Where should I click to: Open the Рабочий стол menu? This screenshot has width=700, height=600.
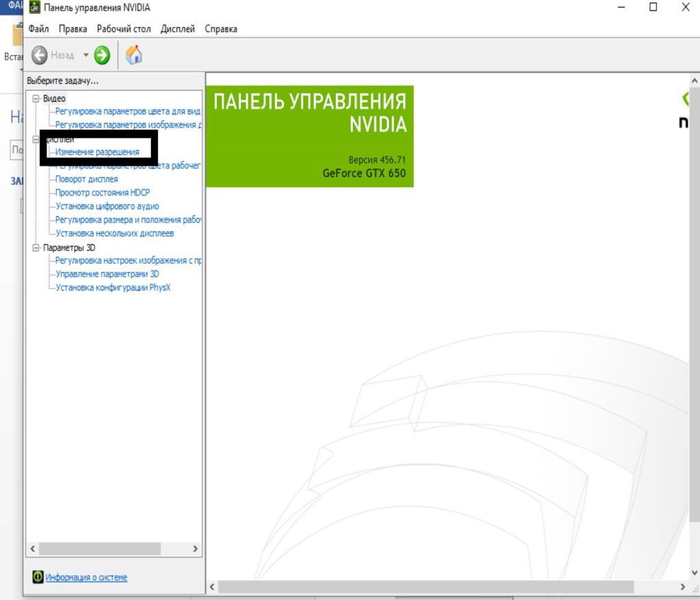click(x=124, y=29)
